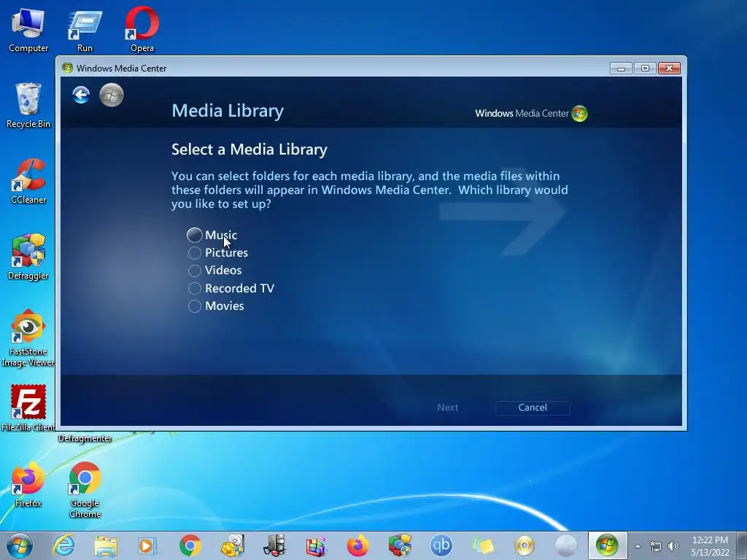Open the FileZilla Client desktop shortcut
Image resolution: width=747 pixels, height=560 pixels.
(x=28, y=408)
